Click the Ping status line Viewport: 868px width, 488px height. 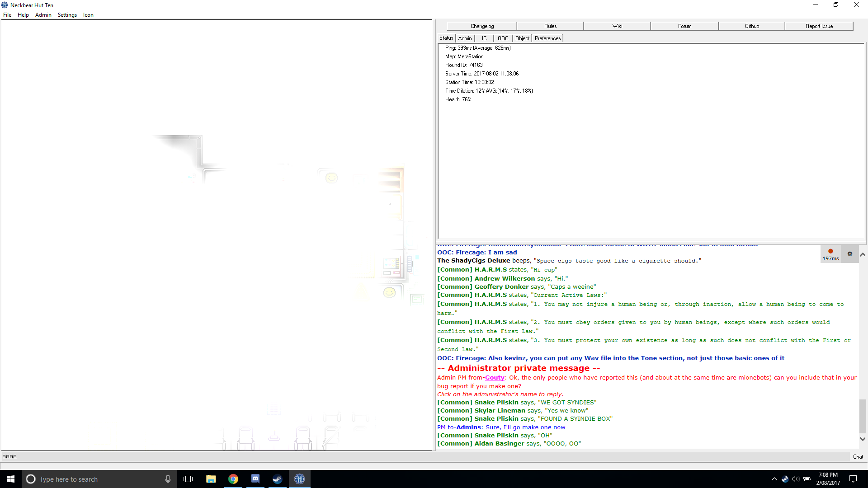(x=478, y=48)
